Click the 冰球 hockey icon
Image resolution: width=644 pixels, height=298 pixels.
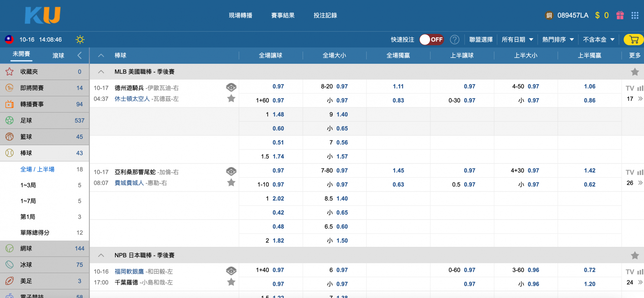coord(9,265)
